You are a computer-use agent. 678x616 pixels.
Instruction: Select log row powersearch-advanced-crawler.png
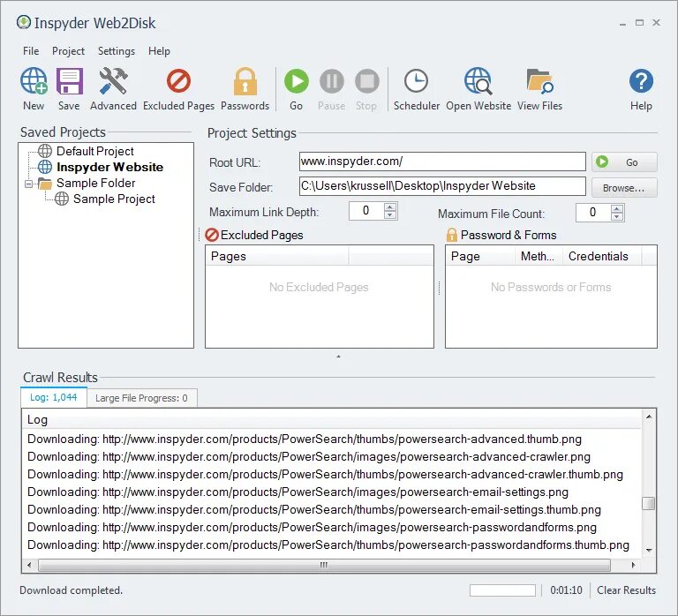pyautogui.click(x=309, y=456)
